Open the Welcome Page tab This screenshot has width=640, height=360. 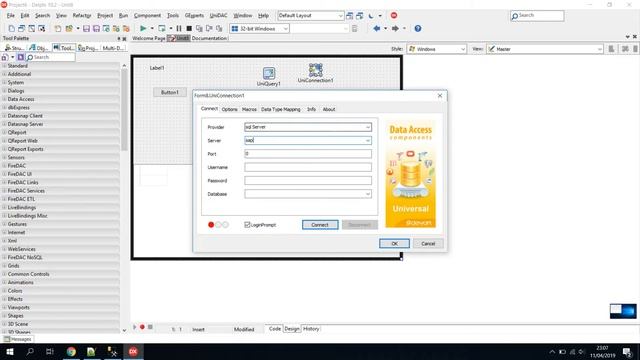[149, 38]
